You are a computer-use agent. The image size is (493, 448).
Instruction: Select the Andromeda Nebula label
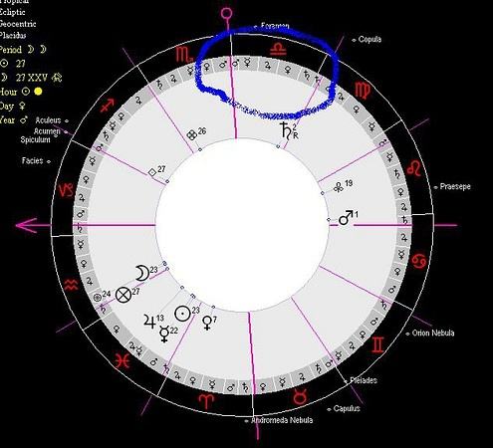282,420
